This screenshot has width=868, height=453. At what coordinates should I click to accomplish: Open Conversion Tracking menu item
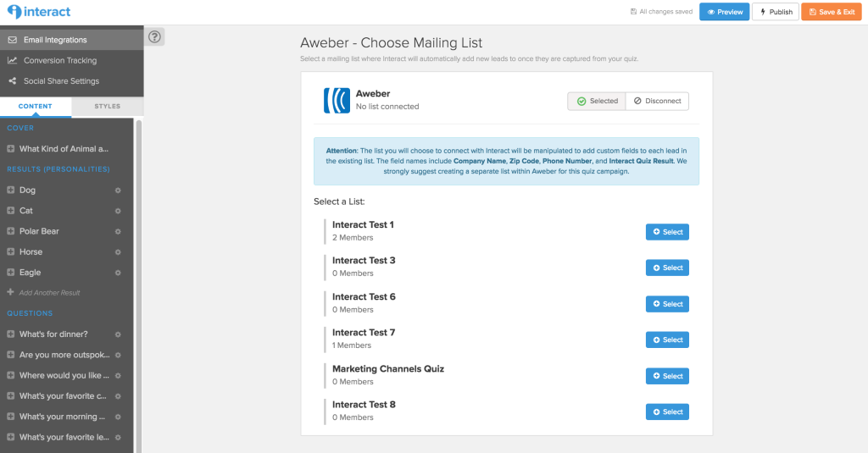coord(72,60)
